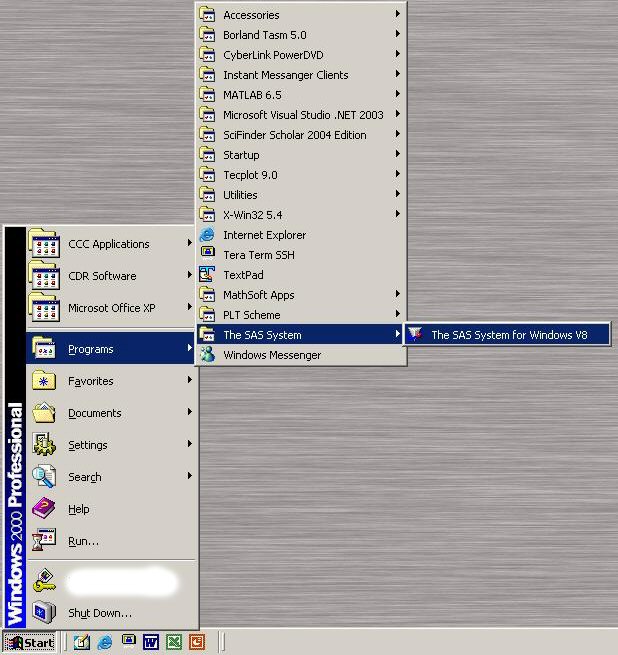The height and width of the screenshot is (655, 618).
Task: Click the TextPad icon in Programs menu
Action: point(207,274)
